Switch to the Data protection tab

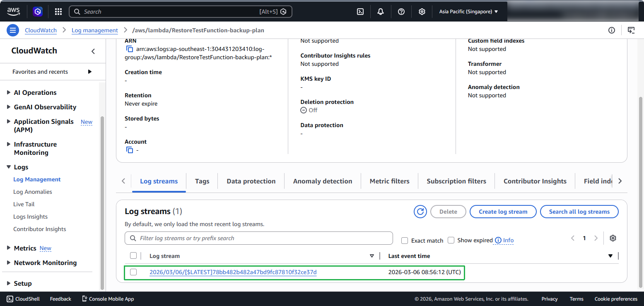point(251,181)
